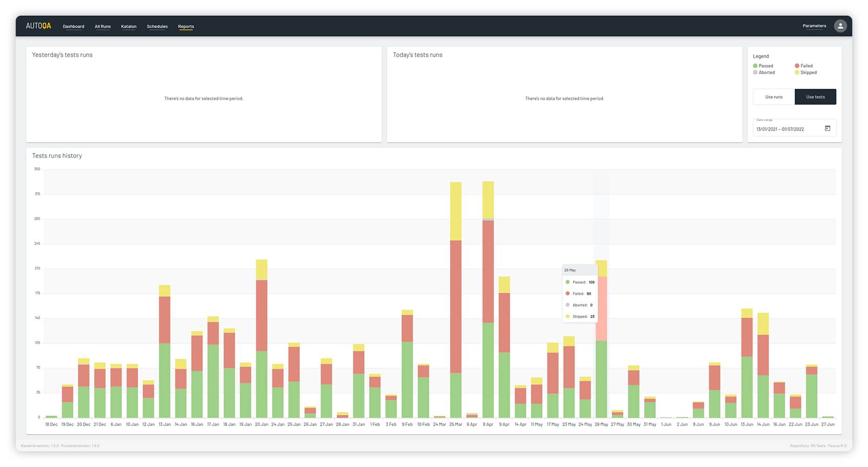
Task: Click the green Passed legend dot
Action: 755,66
